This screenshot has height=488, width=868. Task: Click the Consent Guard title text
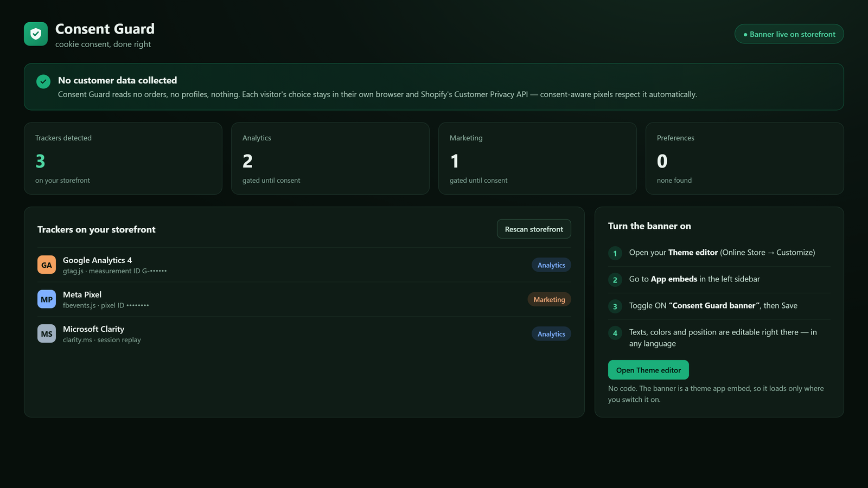point(105,29)
